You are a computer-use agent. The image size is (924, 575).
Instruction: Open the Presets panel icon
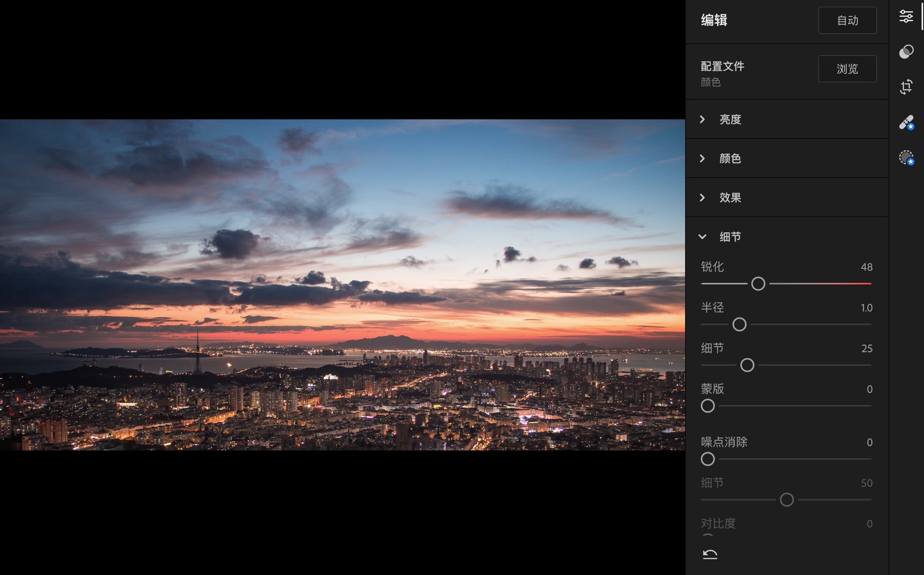coord(906,51)
